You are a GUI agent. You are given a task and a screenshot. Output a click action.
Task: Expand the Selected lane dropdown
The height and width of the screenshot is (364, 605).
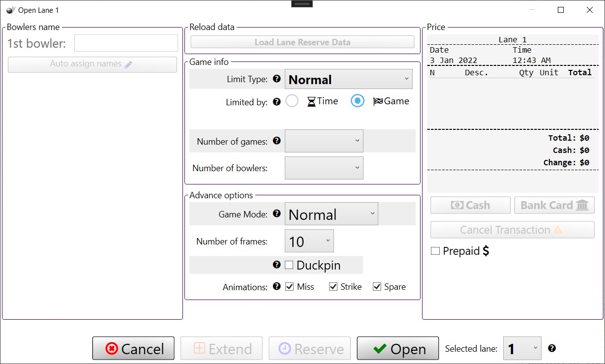(x=522, y=349)
